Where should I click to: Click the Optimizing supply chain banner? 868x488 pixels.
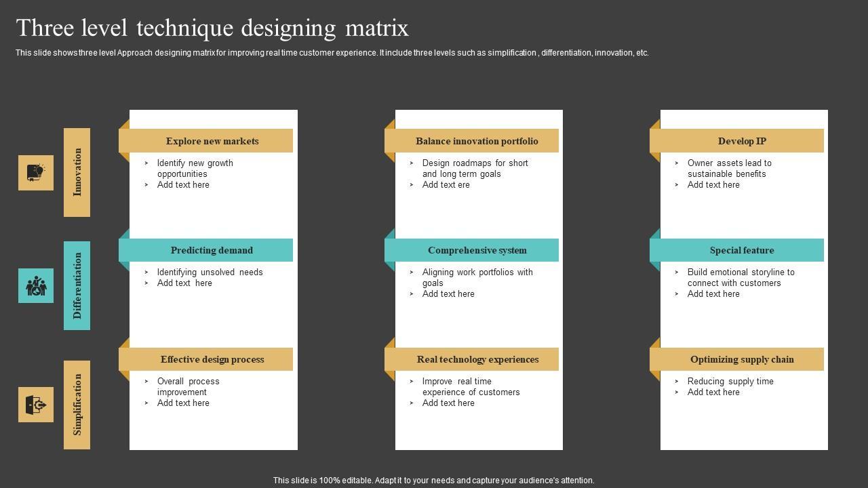pyautogui.click(x=737, y=359)
